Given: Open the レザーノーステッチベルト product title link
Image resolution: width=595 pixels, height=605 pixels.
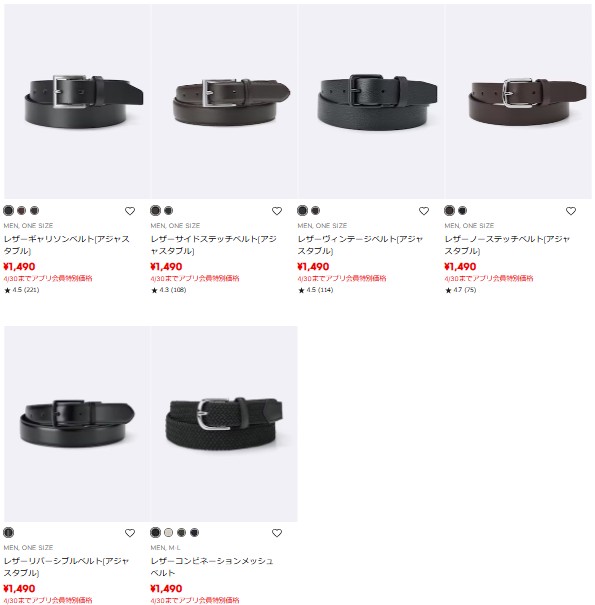Looking at the screenshot, I should (x=507, y=245).
